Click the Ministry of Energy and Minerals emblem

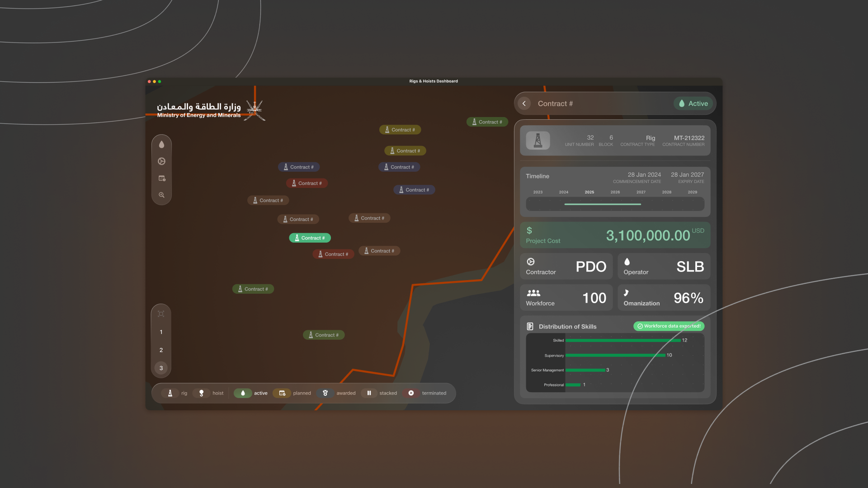coord(255,110)
